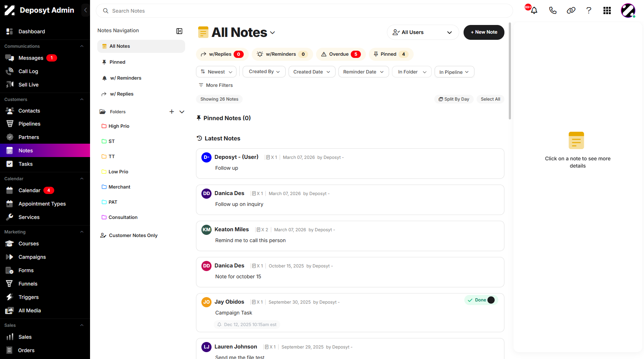Open All Media in sidebar
Screen dimensions: 644x359
tap(45, 311)
